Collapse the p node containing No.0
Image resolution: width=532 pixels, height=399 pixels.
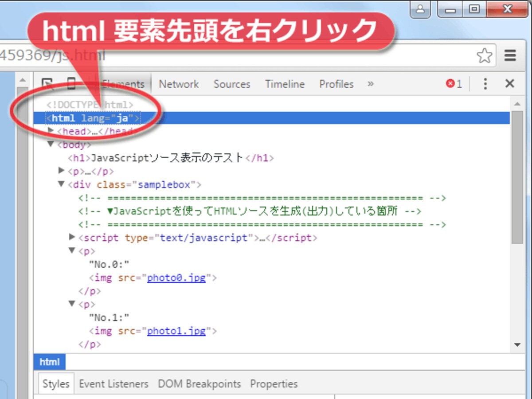72,250
